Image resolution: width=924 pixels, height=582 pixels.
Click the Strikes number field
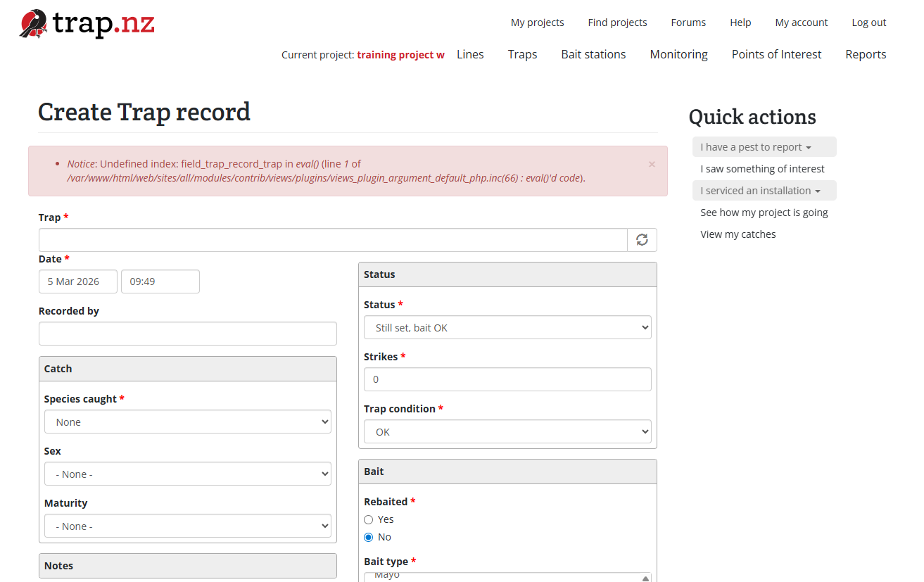(x=507, y=379)
